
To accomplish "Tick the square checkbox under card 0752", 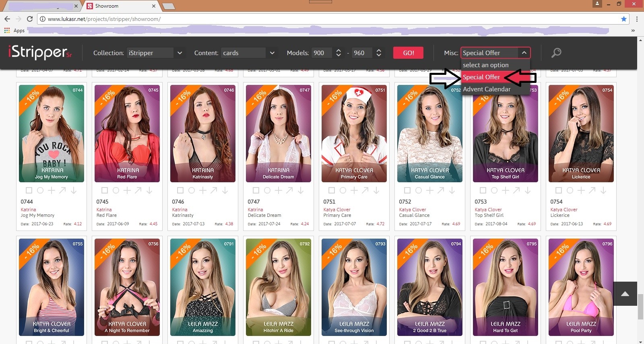I will [407, 190].
